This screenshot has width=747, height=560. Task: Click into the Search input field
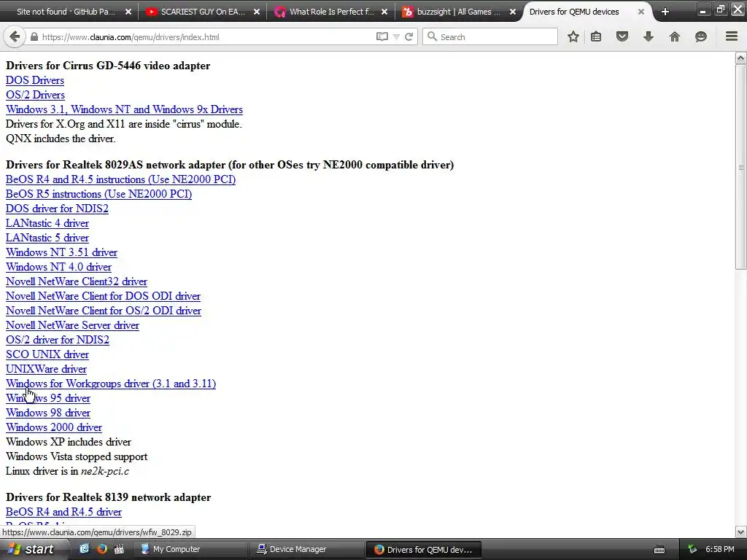[489, 36]
